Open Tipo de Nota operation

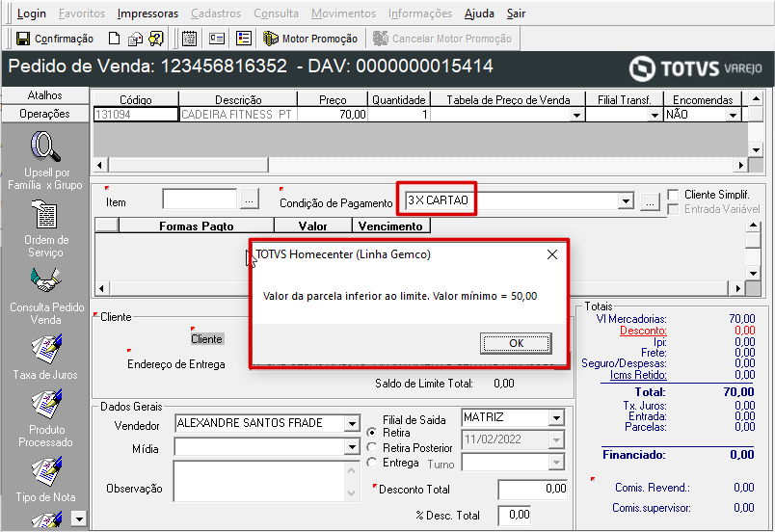(46, 479)
